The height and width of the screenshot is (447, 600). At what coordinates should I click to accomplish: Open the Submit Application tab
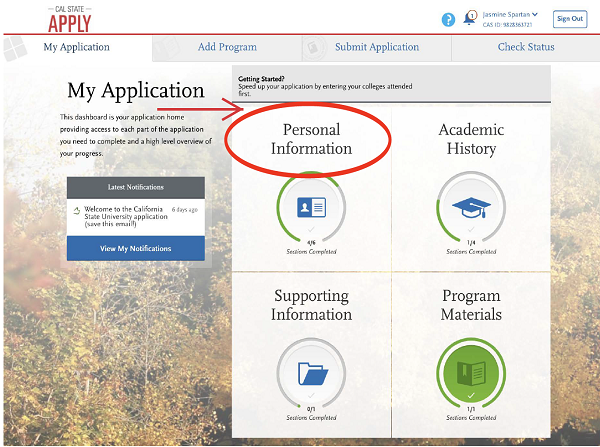pos(377,47)
